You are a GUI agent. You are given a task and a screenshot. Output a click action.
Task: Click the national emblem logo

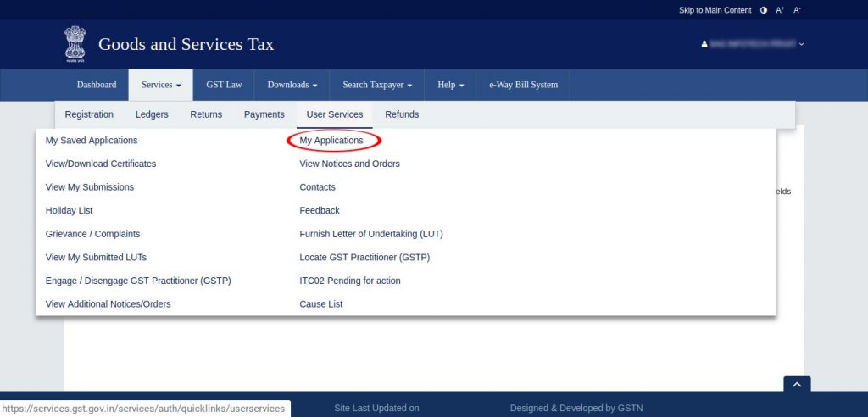tap(75, 44)
